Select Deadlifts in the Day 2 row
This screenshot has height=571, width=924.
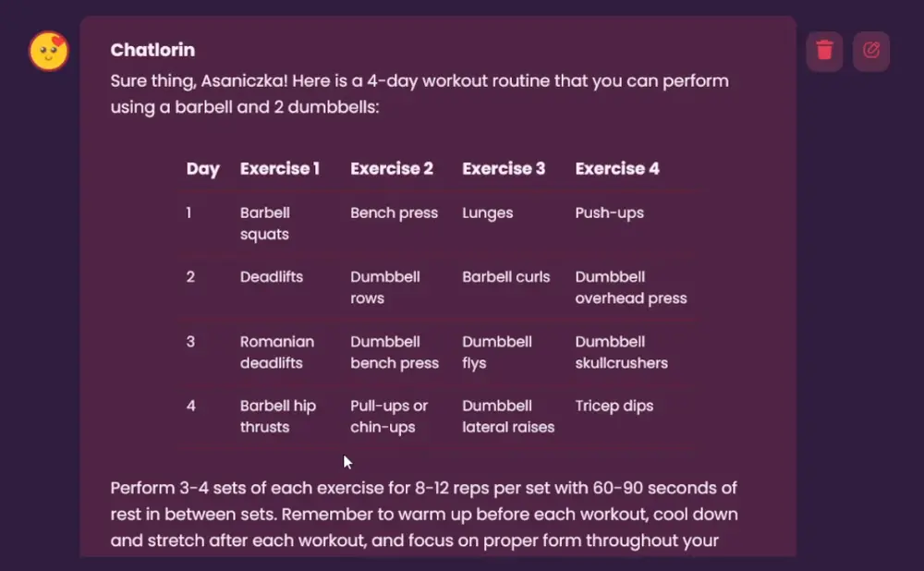(269, 277)
